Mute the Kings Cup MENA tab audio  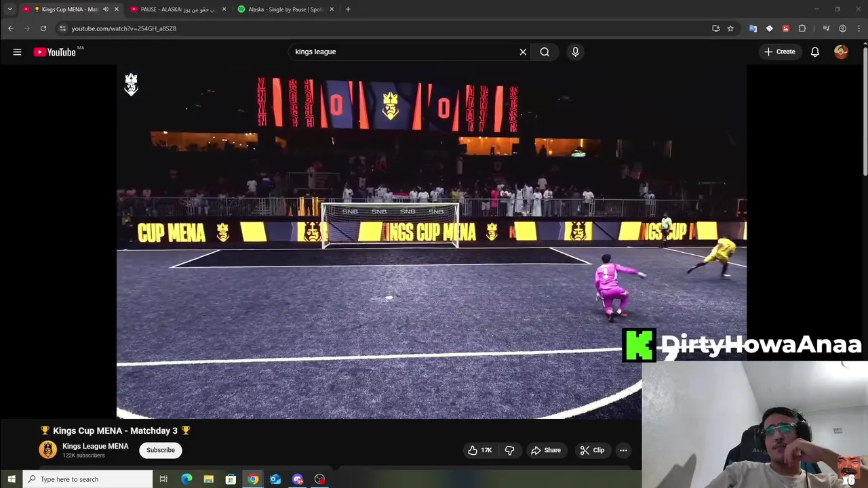105,9
